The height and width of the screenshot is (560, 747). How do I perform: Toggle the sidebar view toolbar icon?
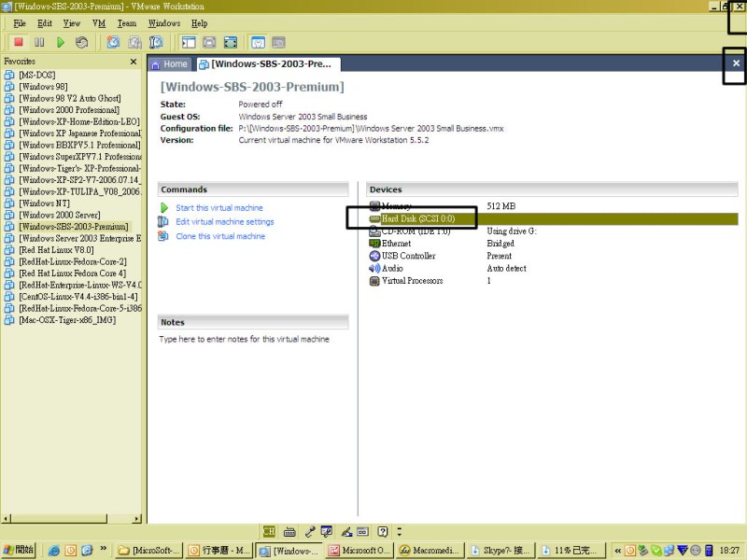pos(189,42)
